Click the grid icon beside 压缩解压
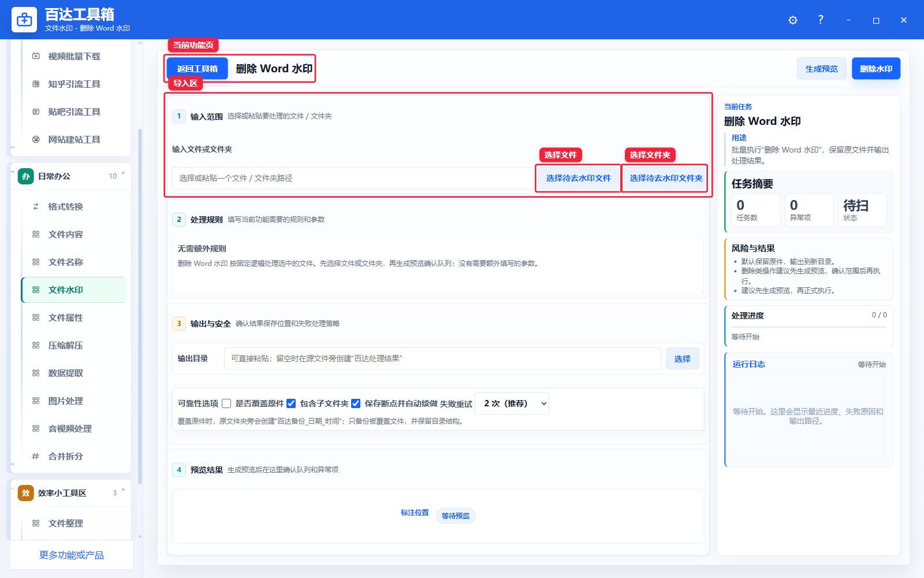Viewport: 924px width, 578px height. [36, 345]
